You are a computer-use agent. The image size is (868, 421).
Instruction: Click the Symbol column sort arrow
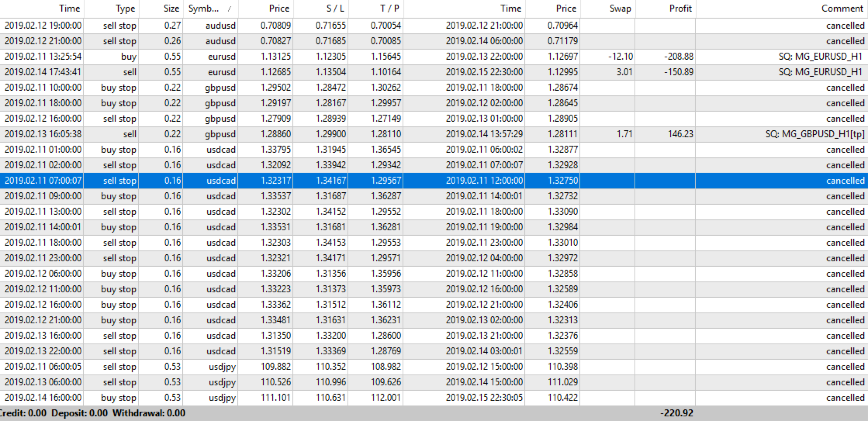coord(230,9)
